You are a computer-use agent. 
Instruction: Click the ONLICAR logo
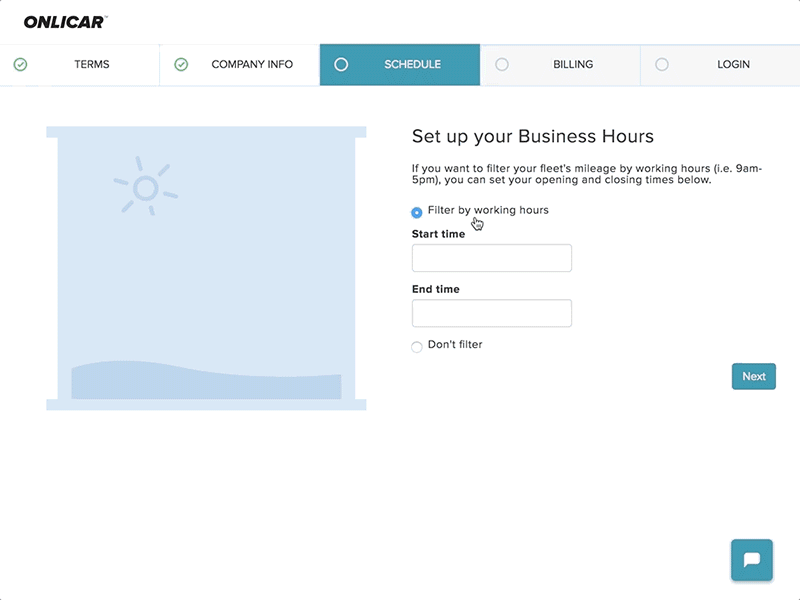click(x=65, y=22)
